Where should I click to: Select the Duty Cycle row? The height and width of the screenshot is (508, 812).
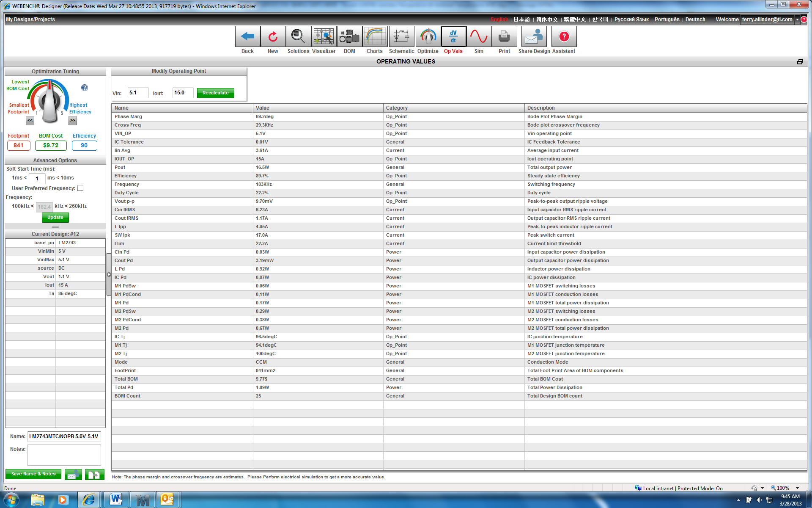pos(459,193)
